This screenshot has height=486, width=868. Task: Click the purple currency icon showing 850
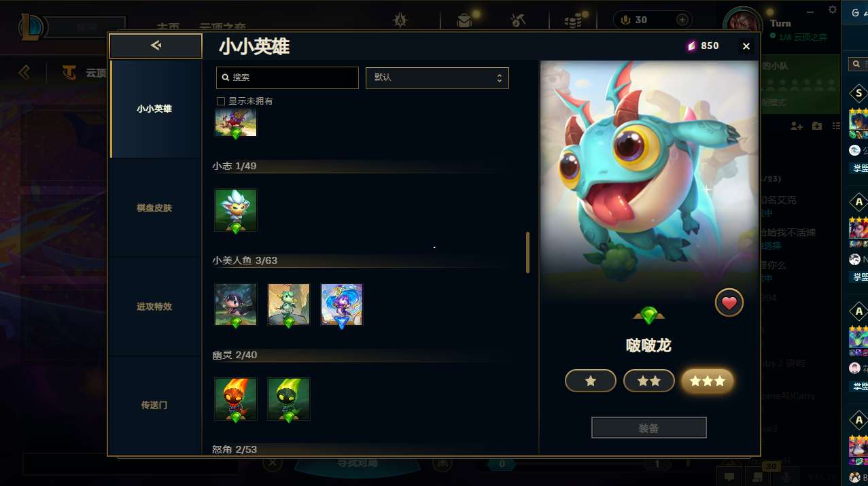tap(691, 46)
